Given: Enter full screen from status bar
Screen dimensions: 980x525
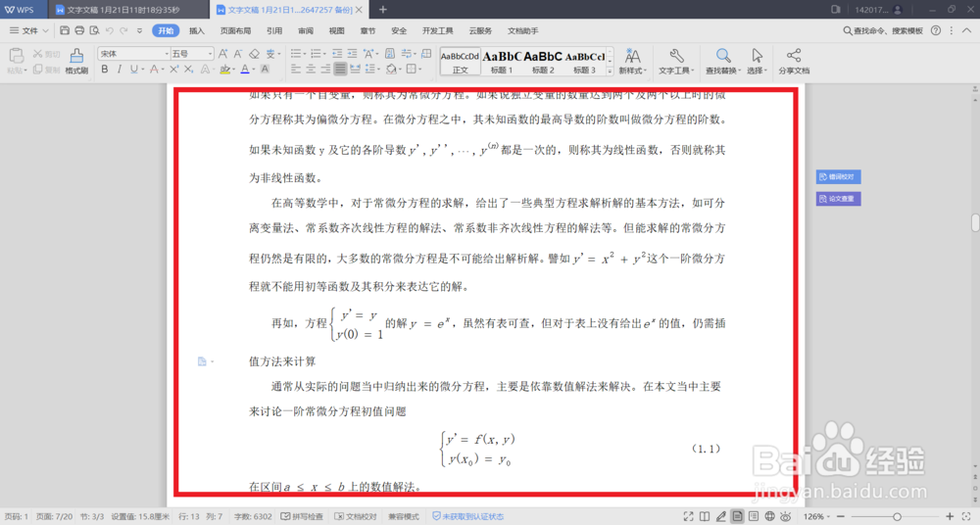Looking at the screenshot, I should pos(688,516).
